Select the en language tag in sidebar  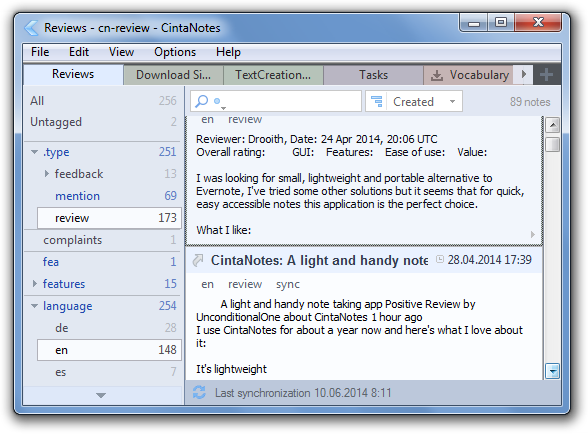(109, 350)
